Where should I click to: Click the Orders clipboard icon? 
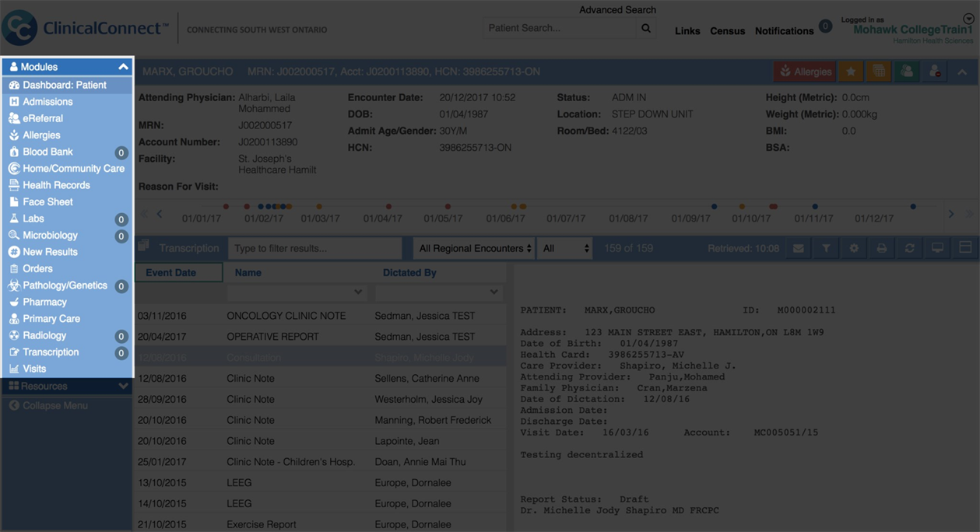[14, 268]
